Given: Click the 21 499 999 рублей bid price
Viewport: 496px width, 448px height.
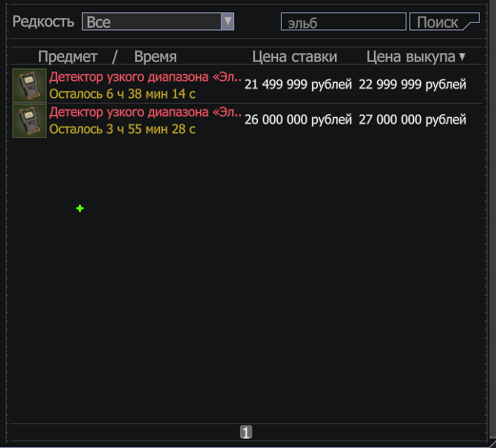Looking at the screenshot, I should point(298,85).
